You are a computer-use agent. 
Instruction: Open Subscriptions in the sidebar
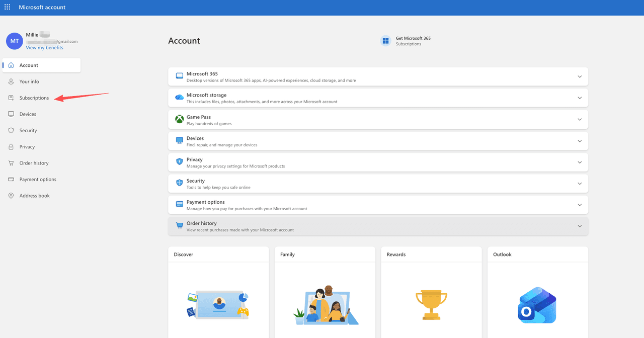(34, 98)
